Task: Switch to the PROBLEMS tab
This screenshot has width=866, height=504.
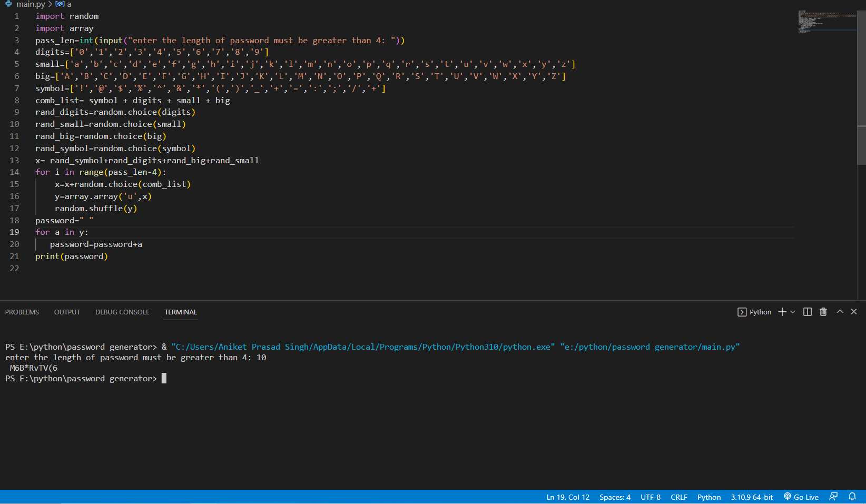Action: tap(22, 312)
